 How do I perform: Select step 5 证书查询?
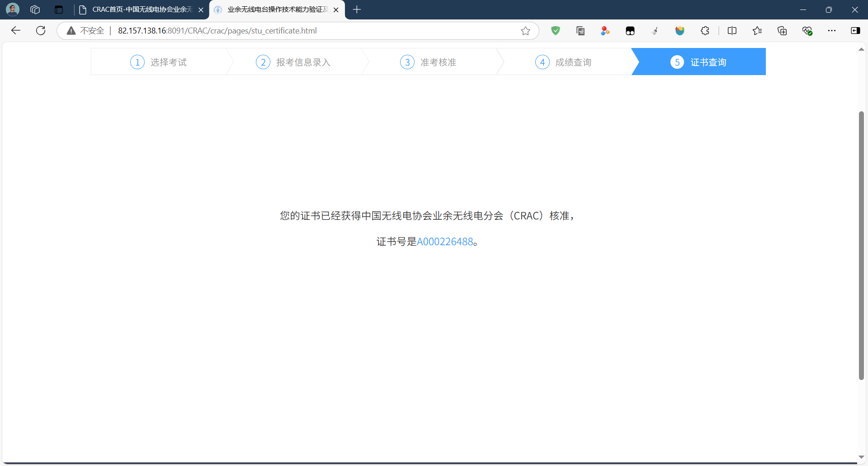click(698, 62)
